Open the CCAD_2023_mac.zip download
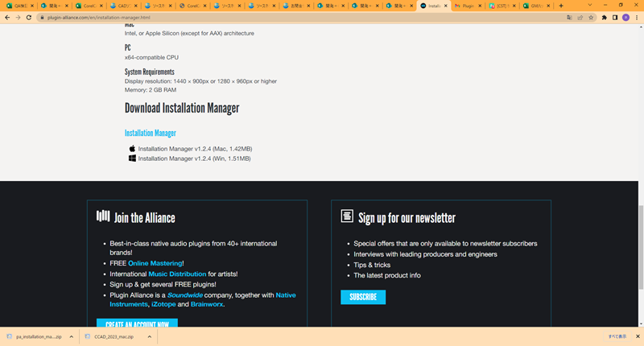This screenshot has height=346, width=644. pyautogui.click(x=114, y=336)
